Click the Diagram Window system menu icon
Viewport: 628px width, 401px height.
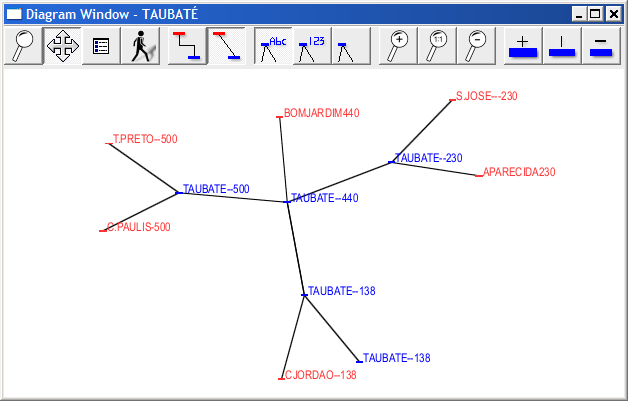tap(14, 14)
